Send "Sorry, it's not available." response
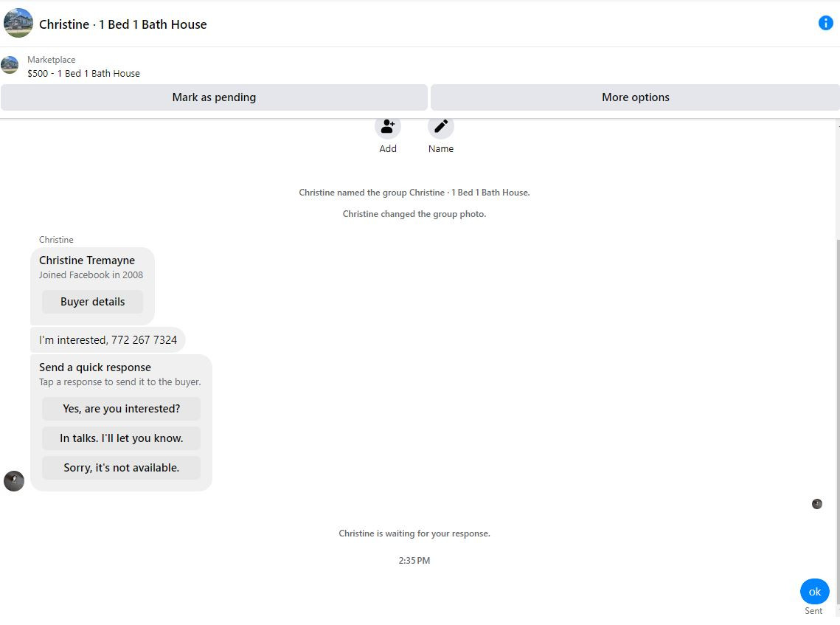 coord(122,467)
